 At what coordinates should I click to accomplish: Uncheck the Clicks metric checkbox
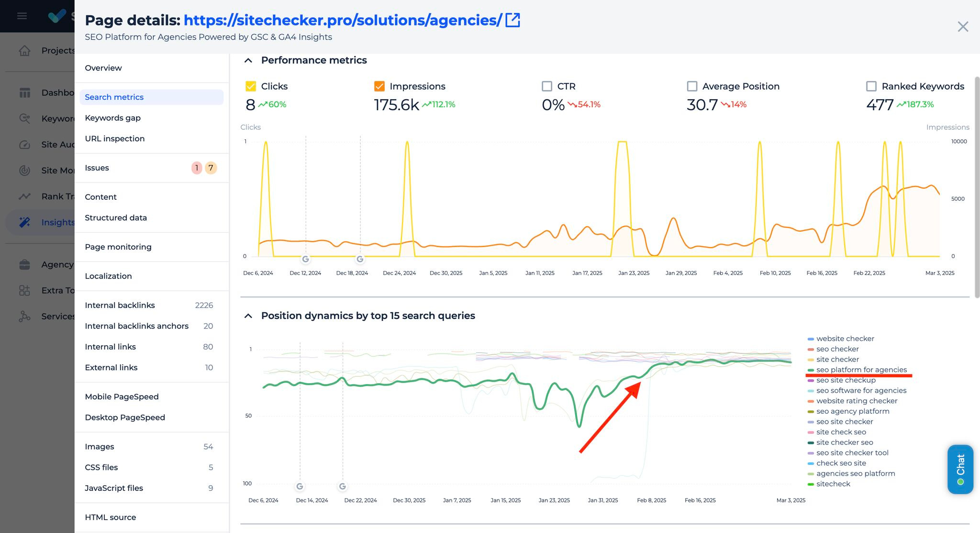pyautogui.click(x=251, y=86)
